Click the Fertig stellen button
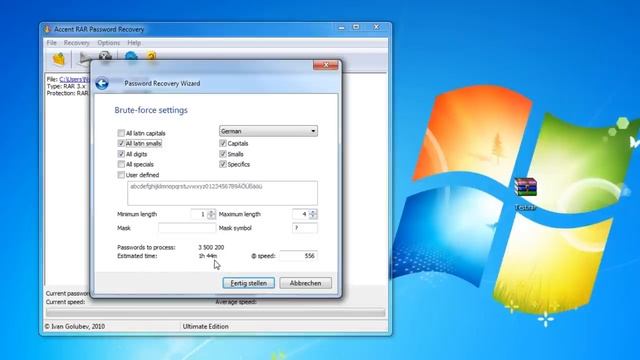 click(x=249, y=283)
